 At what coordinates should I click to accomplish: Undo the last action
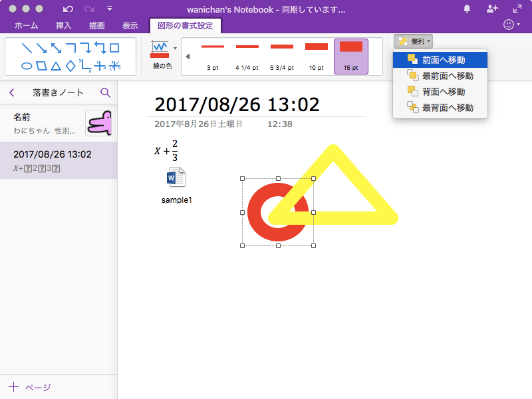click(x=68, y=9)
